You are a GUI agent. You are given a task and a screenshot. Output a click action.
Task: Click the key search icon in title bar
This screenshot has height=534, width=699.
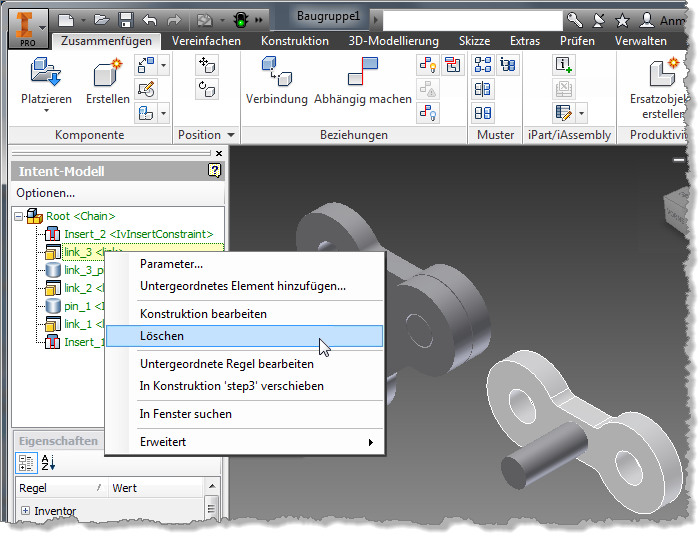pos(575,20)
